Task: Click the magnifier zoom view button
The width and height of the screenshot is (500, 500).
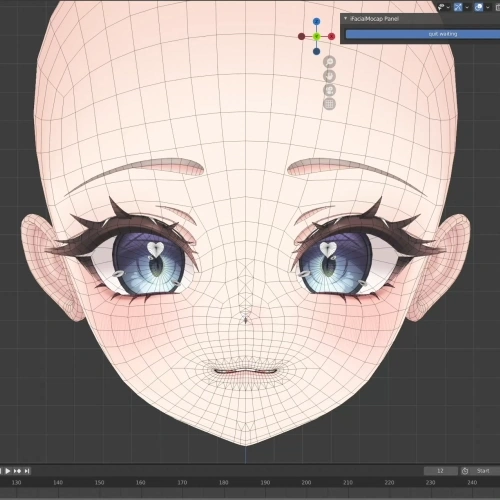Action: point(329,62)
